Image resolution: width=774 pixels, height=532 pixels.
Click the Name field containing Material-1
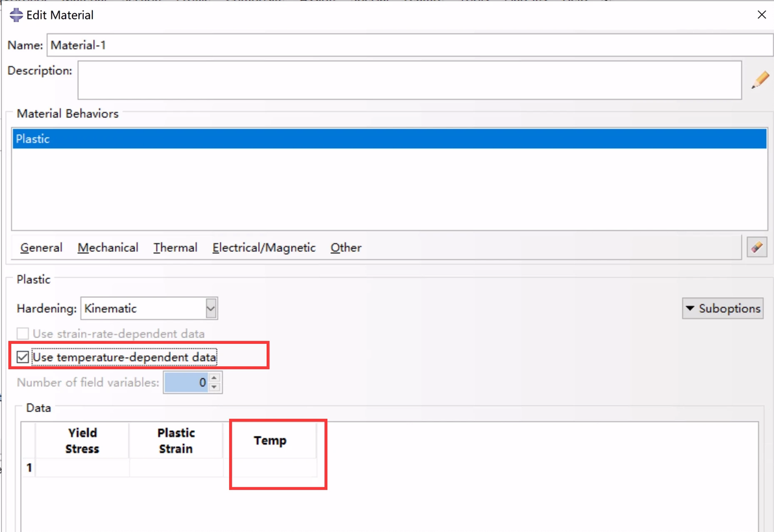(x=410, y=45)
